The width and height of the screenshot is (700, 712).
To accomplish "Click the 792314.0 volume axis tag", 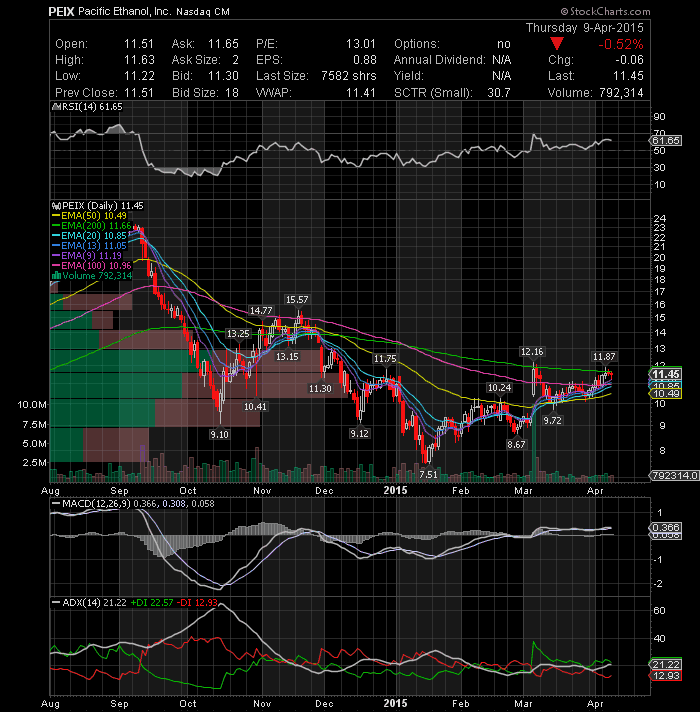I will [675, 475].
